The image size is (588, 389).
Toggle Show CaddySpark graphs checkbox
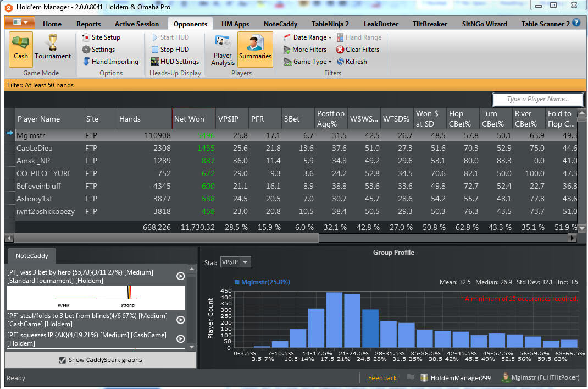coord(62,360)
